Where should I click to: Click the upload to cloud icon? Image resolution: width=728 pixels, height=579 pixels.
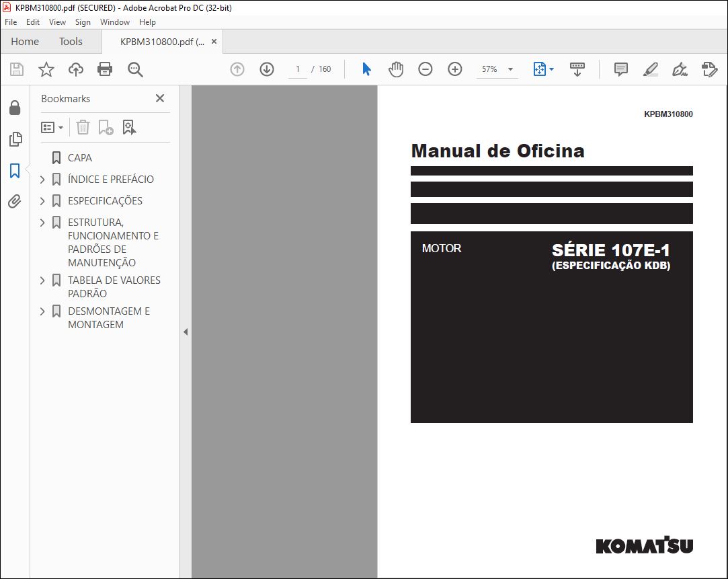[x=76, y=69]
